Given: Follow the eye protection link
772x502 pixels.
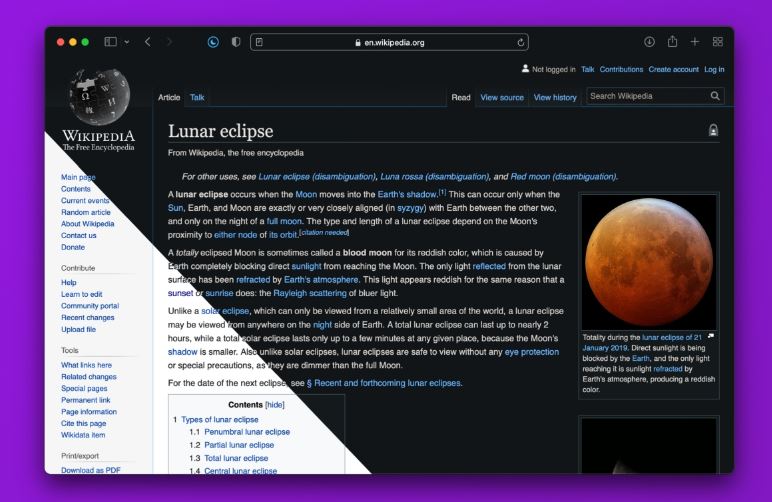Looking at the screenshot, I should [532, 352].
